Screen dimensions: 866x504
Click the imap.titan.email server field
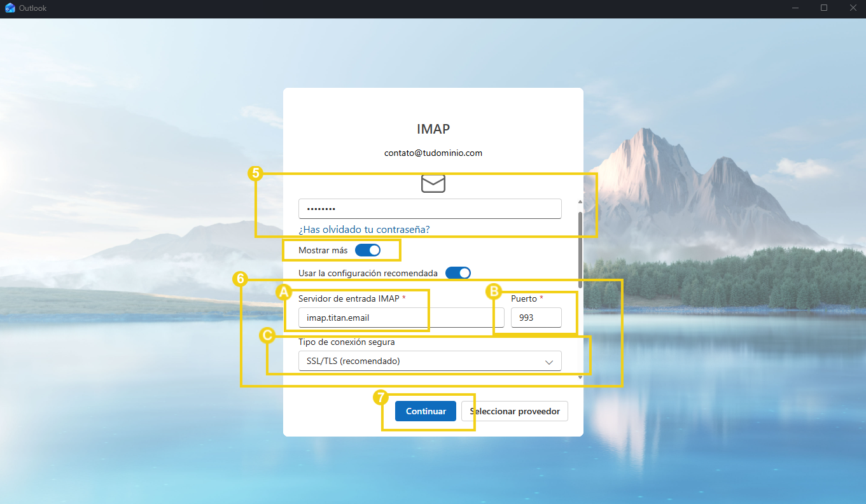click(401, 318)
